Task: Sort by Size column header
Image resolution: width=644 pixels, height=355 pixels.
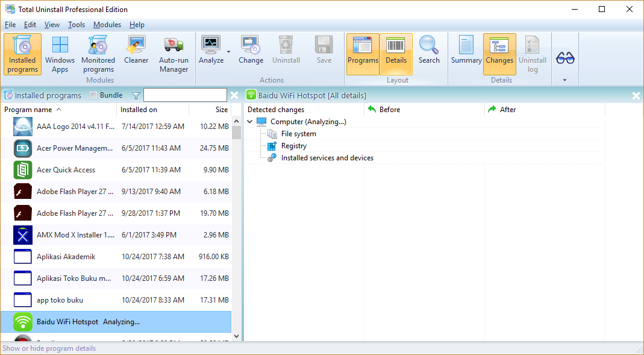Action: coord(210,110)
